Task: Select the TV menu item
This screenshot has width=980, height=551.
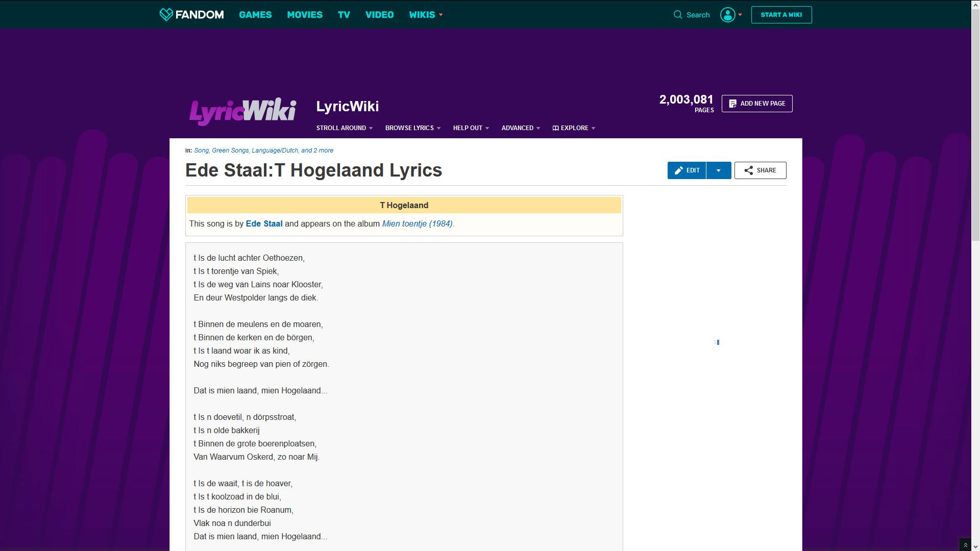Action: 342,14
